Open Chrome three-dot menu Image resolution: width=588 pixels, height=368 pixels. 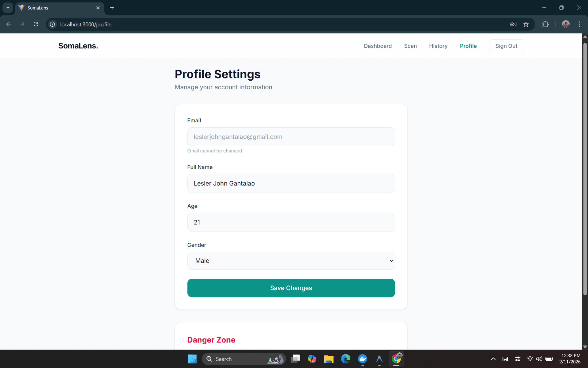tap(579, 24)
